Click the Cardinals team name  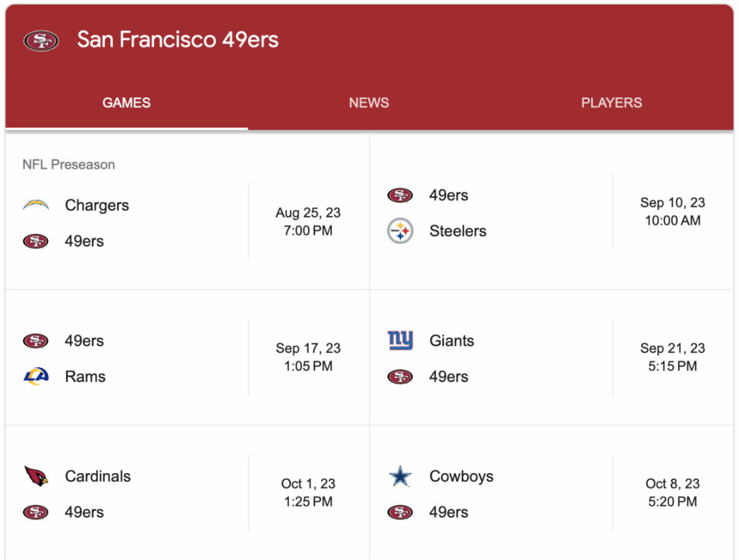tap(98, 476)
